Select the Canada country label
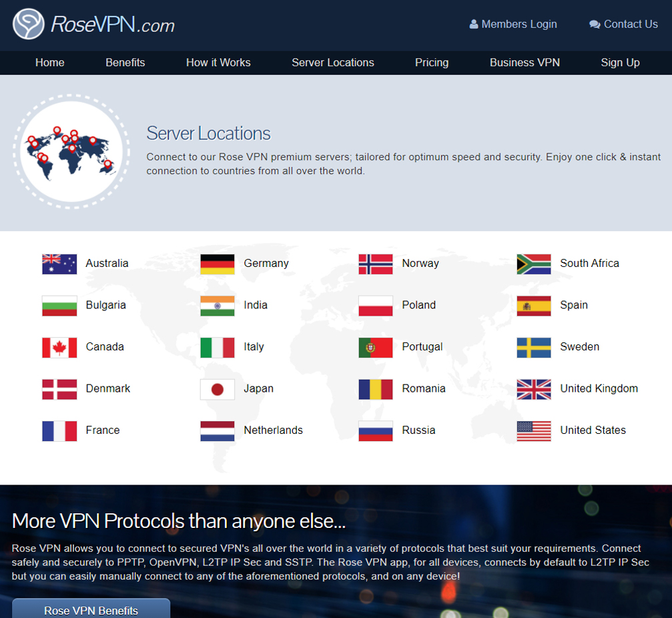672x618 pixels. click(x=105, y=347)
